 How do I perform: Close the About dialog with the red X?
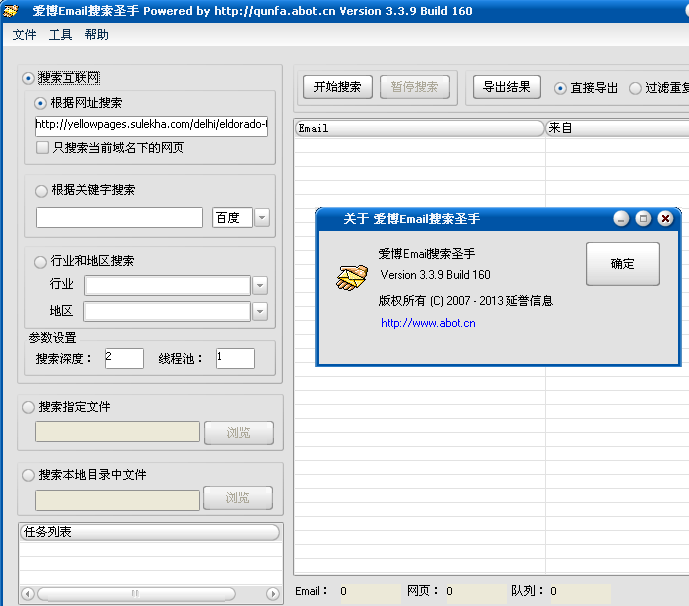pyautogui.click(x=665, y=218)
